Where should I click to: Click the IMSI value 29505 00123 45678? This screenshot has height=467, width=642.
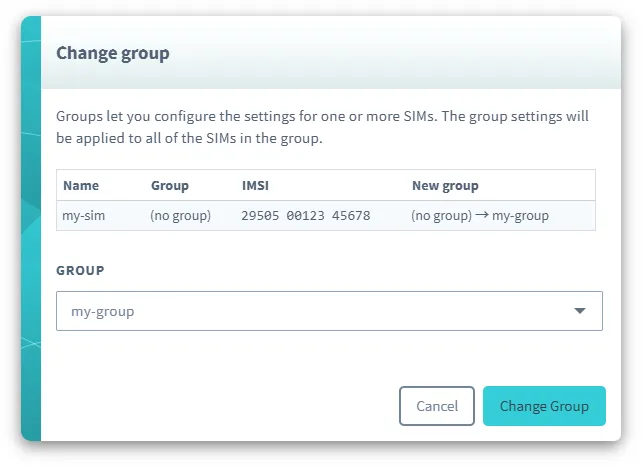(x=305, y=215)
